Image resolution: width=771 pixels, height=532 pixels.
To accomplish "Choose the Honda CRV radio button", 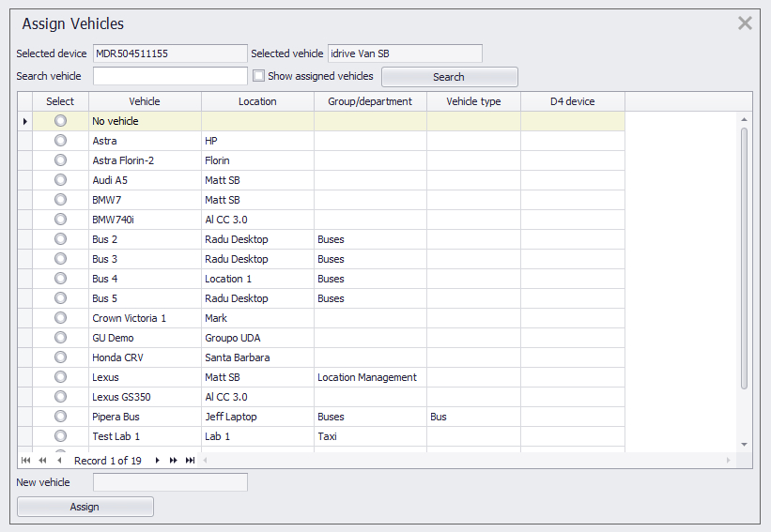I will click(x=61, y=357).
